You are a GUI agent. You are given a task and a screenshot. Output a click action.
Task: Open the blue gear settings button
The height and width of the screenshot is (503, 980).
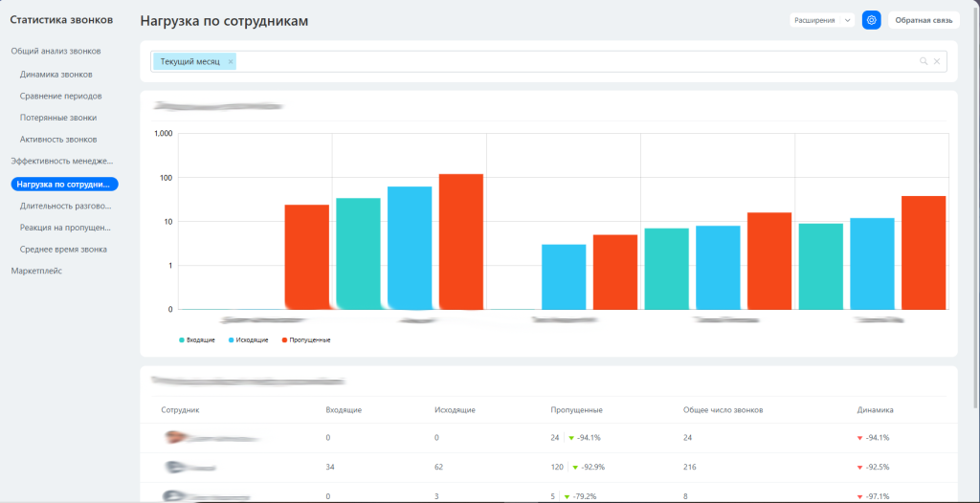(871, 20)
